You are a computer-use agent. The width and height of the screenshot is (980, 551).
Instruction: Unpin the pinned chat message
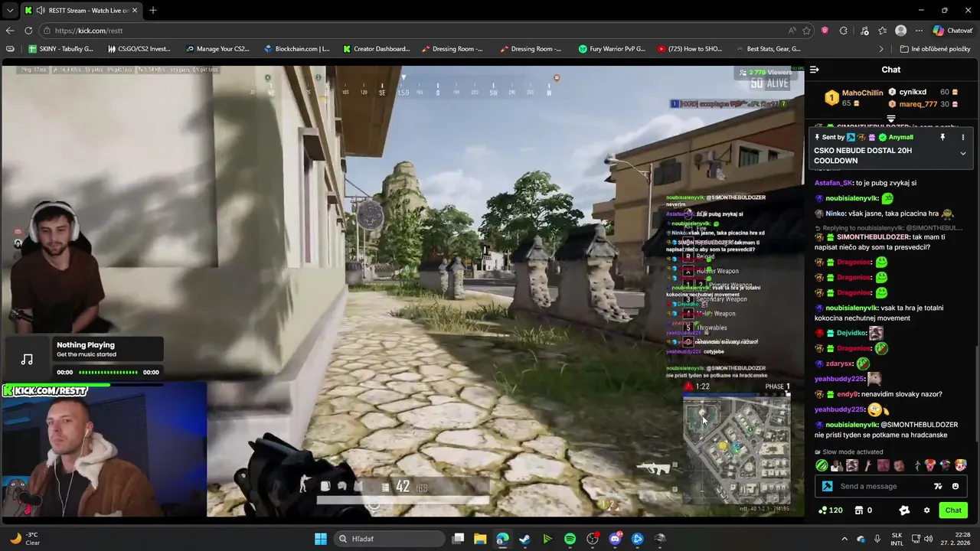(942, 137)
